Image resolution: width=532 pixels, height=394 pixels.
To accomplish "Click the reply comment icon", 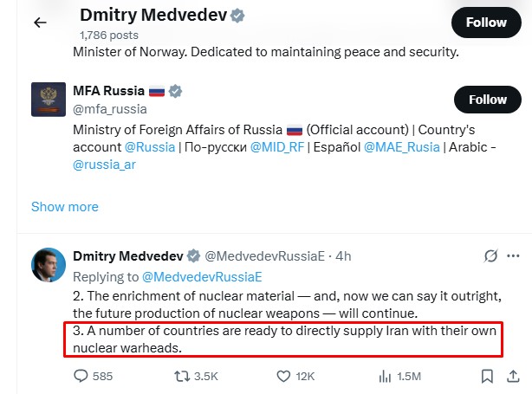I will point(81,376).
